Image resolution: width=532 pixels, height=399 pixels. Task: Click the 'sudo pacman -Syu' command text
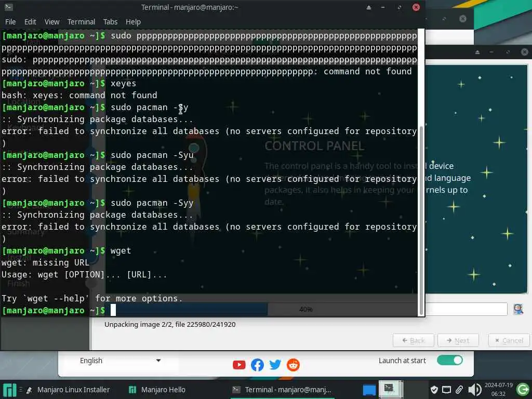[x=152, y=155]
